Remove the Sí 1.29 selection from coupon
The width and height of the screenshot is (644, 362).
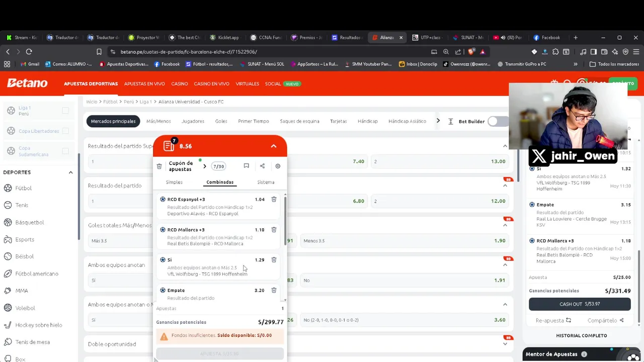click(x=274, y=260)
